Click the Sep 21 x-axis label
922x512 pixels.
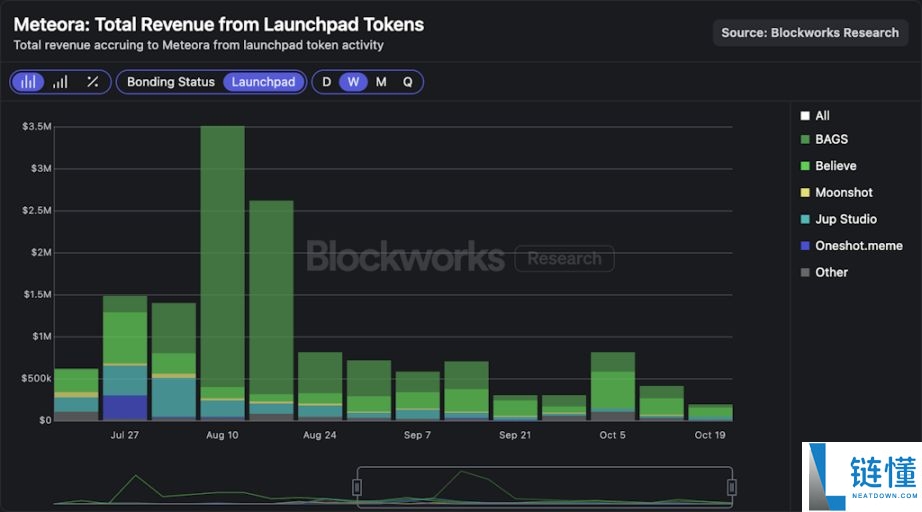pyautogui.click(x=515, y=435)
